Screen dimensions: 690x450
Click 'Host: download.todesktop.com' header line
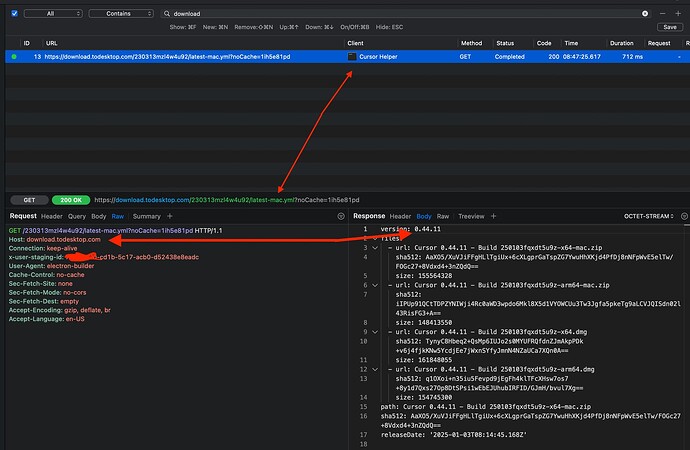pyautogui.click(x=55, y=240)
